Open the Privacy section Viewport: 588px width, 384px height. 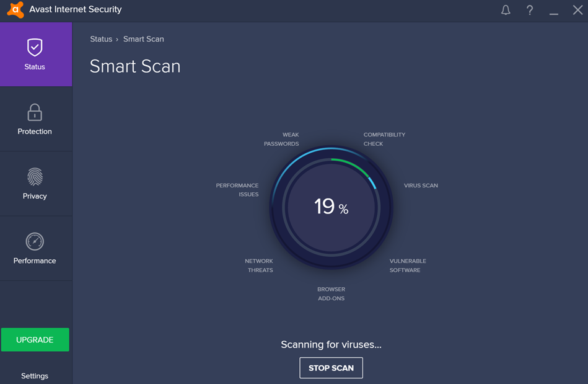[x=36, y=184]
